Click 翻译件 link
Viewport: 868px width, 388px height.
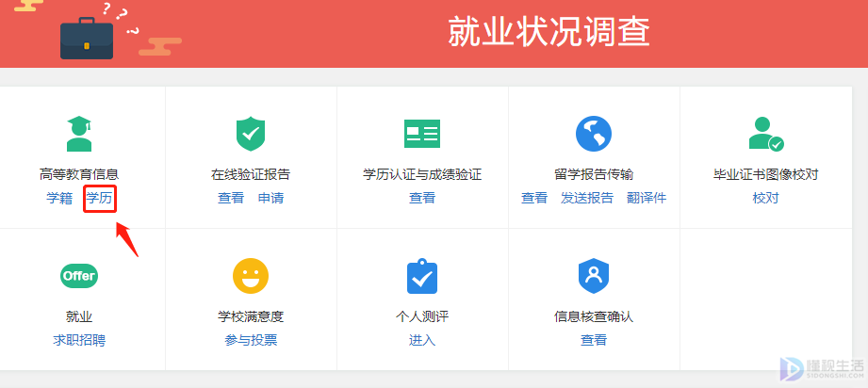(647, 198)
